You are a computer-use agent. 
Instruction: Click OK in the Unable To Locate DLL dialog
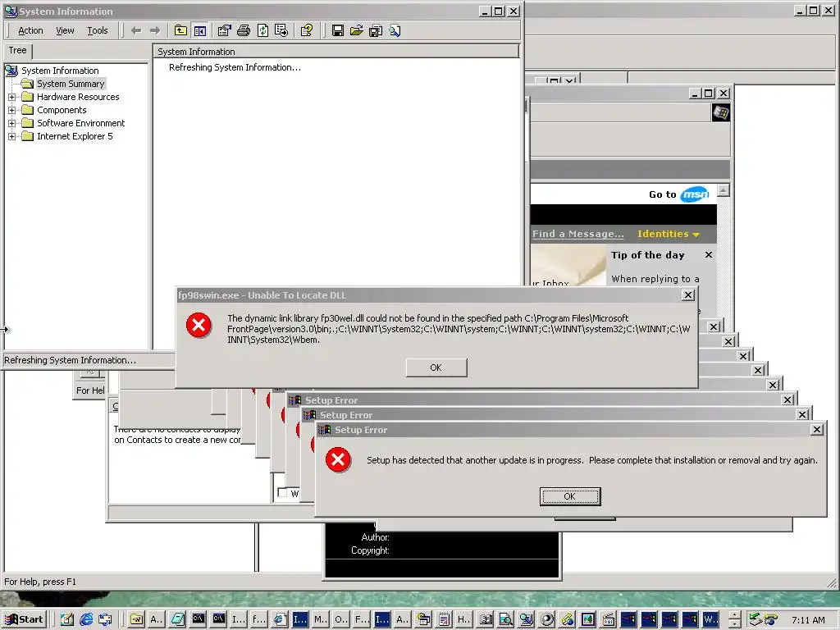436,367
